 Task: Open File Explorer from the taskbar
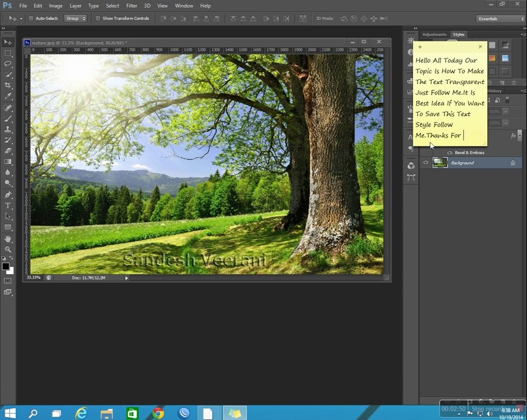pos(107,413)
